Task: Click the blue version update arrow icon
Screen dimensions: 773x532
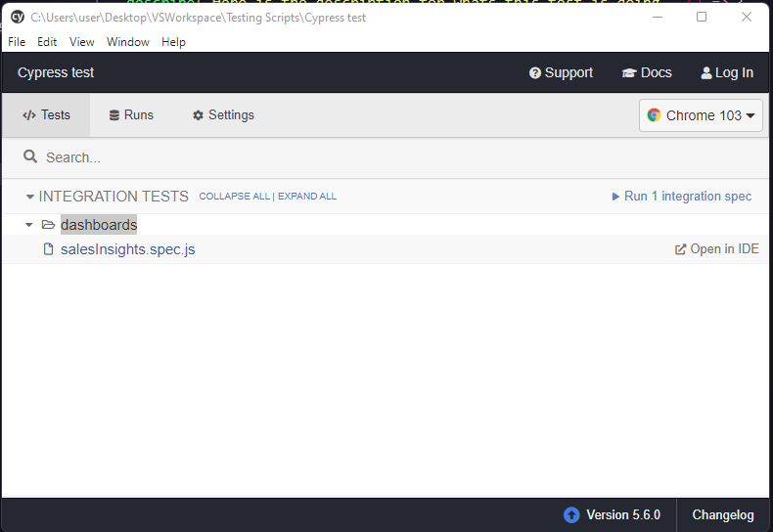Action: pos(571,515)
